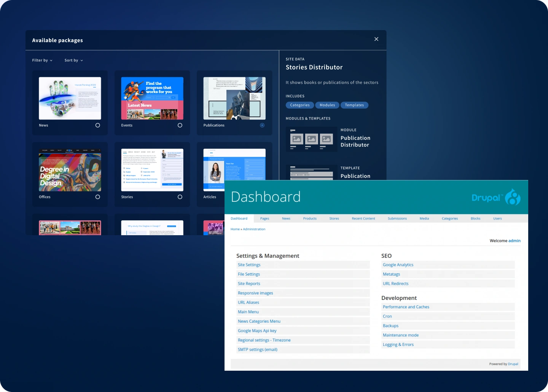The image size is (548, 392).
Task: Open the Media tab
Action: point(424,218)
